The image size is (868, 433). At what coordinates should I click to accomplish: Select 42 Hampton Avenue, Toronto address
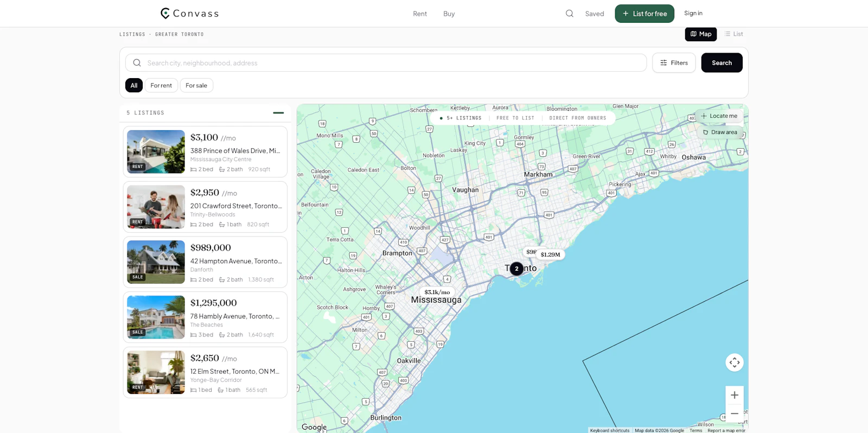point(236,261)
